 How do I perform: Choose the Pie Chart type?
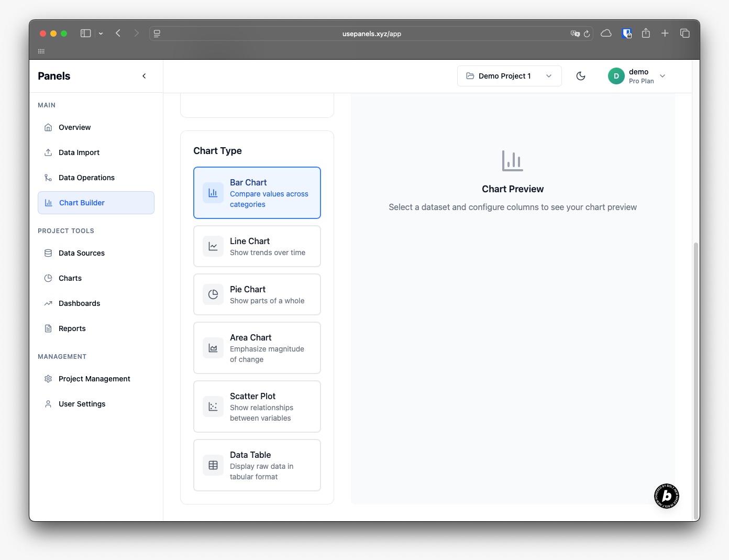click(x=257, y=294)
